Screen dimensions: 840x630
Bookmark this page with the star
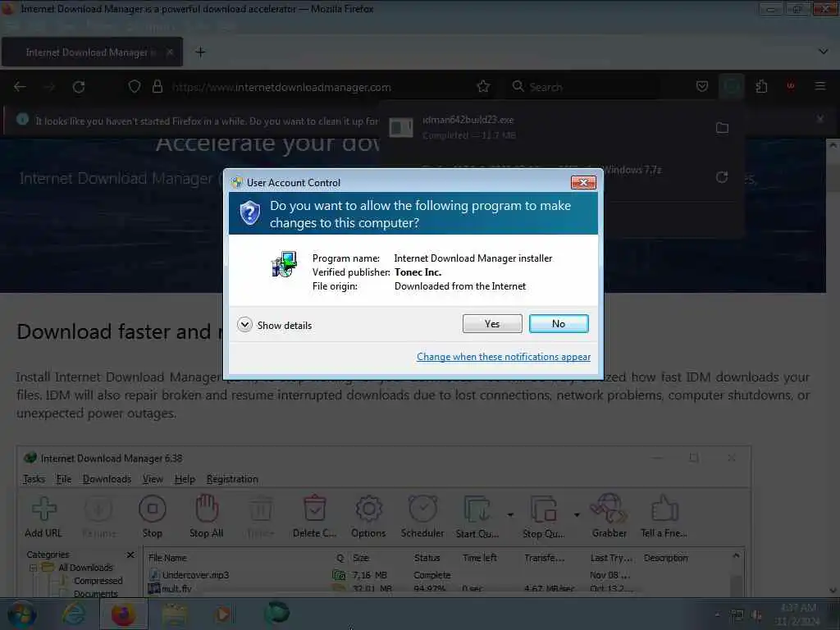click(483, 86)
